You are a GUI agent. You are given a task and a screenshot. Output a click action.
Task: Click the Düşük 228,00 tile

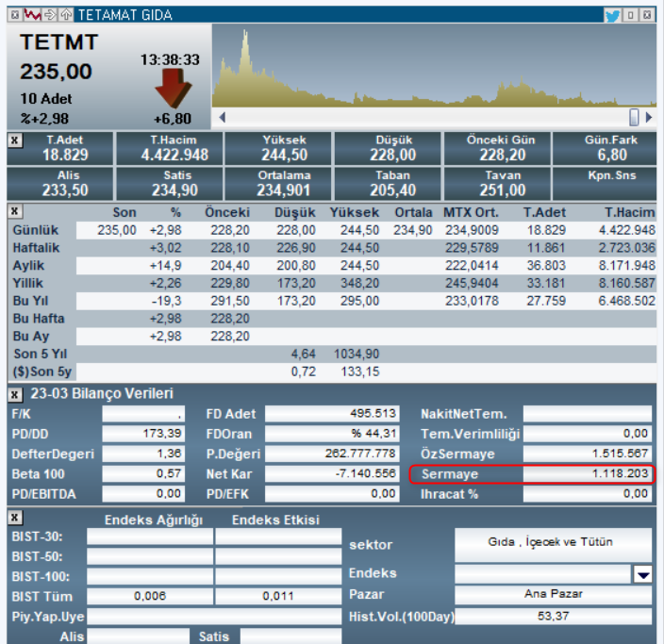[x=388, y=148]
